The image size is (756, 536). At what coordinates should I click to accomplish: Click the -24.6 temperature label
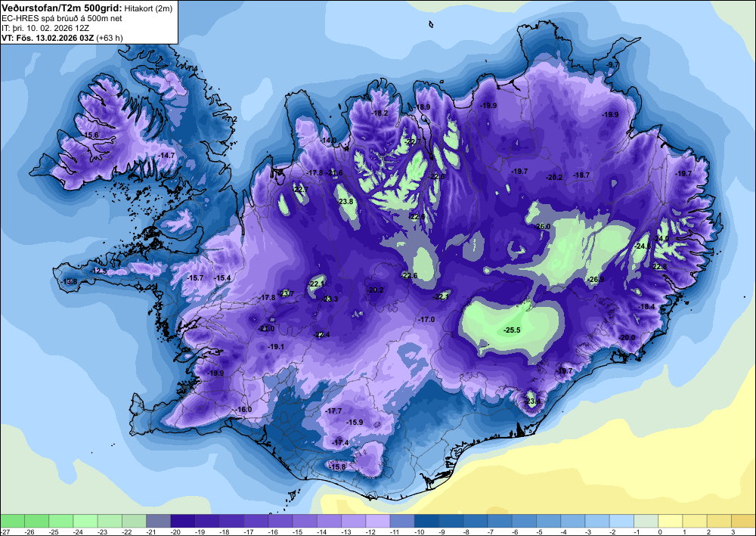642,246
